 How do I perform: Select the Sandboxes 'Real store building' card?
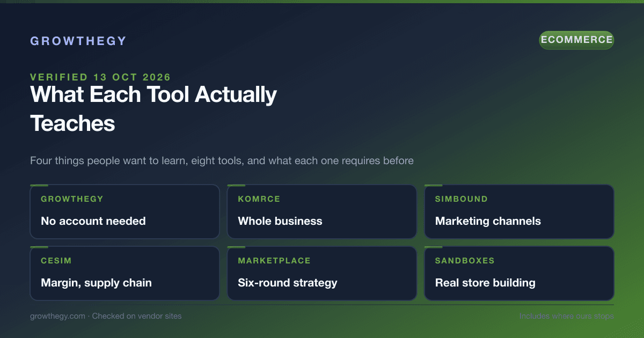pos(519,273)
